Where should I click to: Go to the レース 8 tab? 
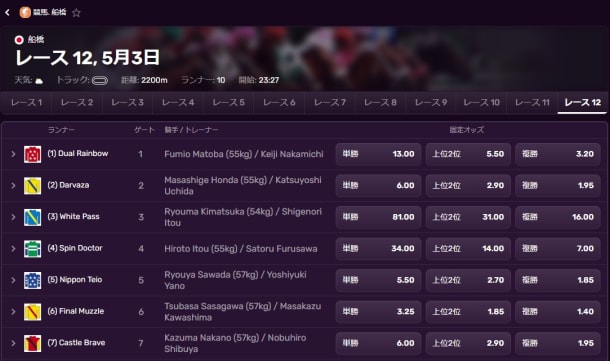380,103
